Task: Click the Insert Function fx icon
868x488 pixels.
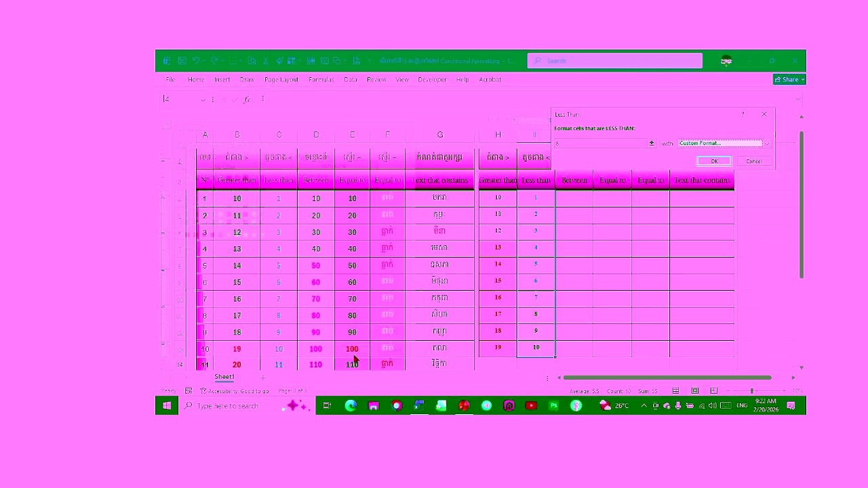Action: tap(247, 100)
